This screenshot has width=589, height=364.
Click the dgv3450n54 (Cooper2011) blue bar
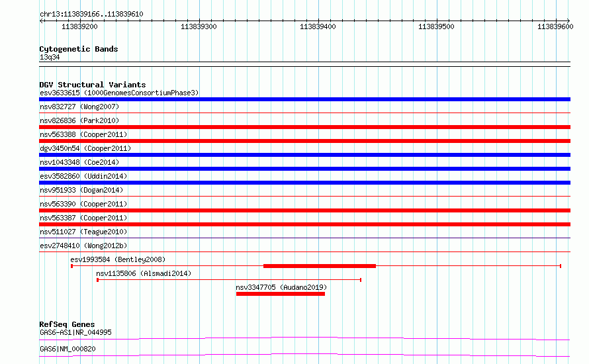[304, 155]
